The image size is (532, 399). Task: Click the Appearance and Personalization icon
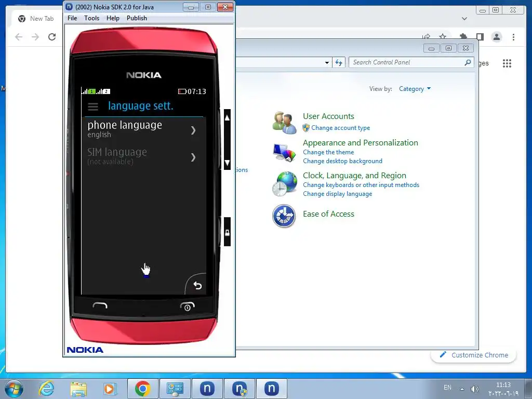[284, 153]
